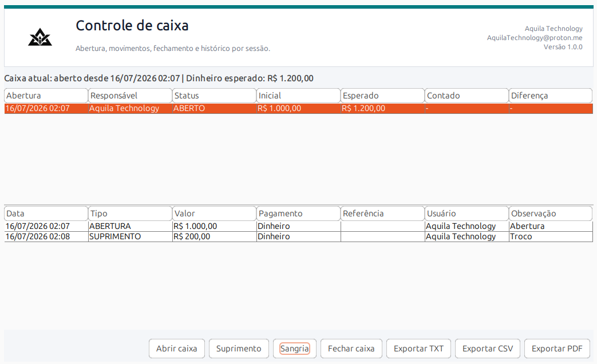Click the Referência column header
Screen dimensions: 597x364
pos(383,213)
